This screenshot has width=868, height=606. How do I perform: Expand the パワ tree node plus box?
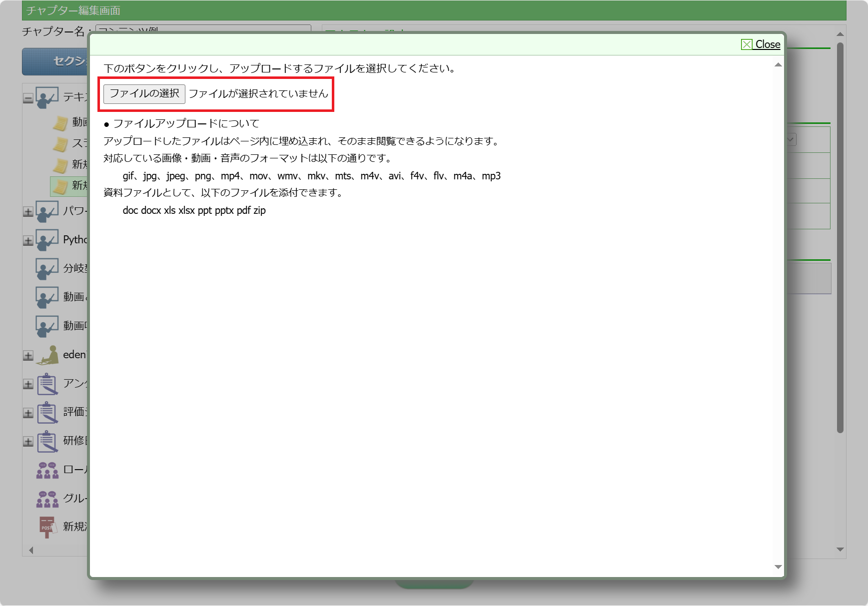click(28, 212)
